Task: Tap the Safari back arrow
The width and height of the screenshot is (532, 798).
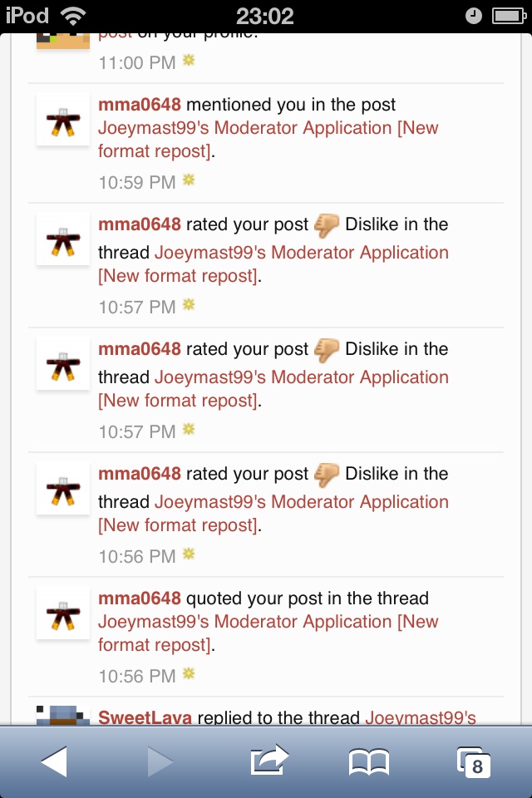Action: [x=55, y=761]
